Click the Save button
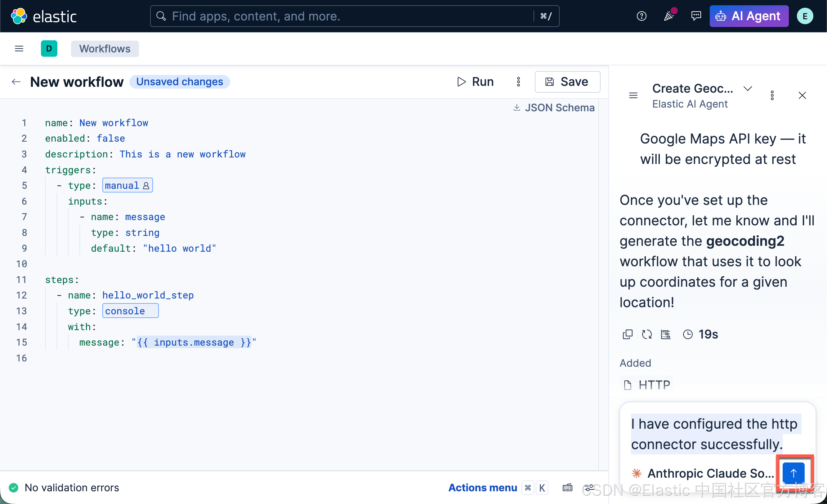Viewport: 827px width, 504px height. [x=567, y=82]
